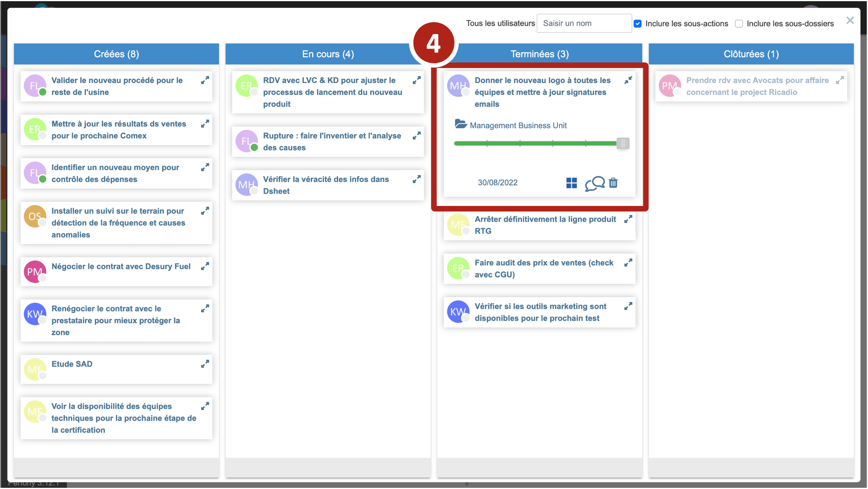Expand Rupture : faire l'inventier card

416,136
